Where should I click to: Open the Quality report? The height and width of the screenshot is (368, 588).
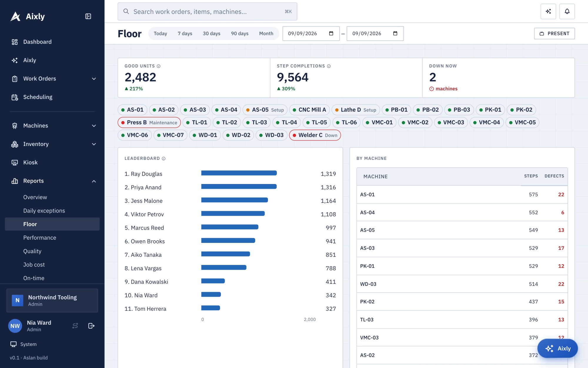pyautogui.click(x=52, y=251)
